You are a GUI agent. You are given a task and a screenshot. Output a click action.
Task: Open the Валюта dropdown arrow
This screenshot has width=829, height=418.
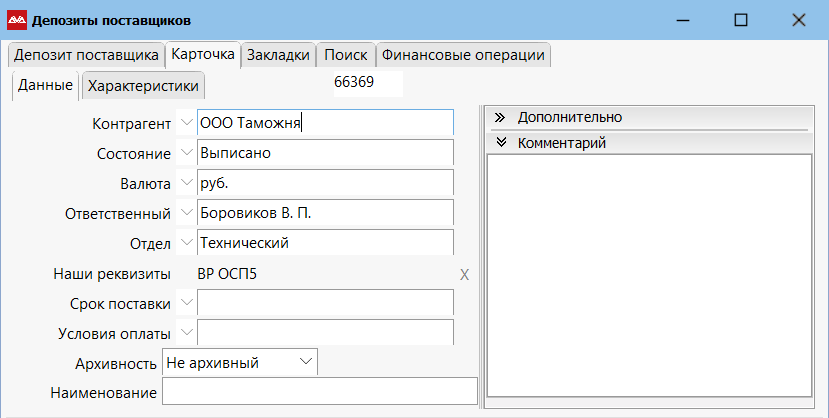[186, 184]
